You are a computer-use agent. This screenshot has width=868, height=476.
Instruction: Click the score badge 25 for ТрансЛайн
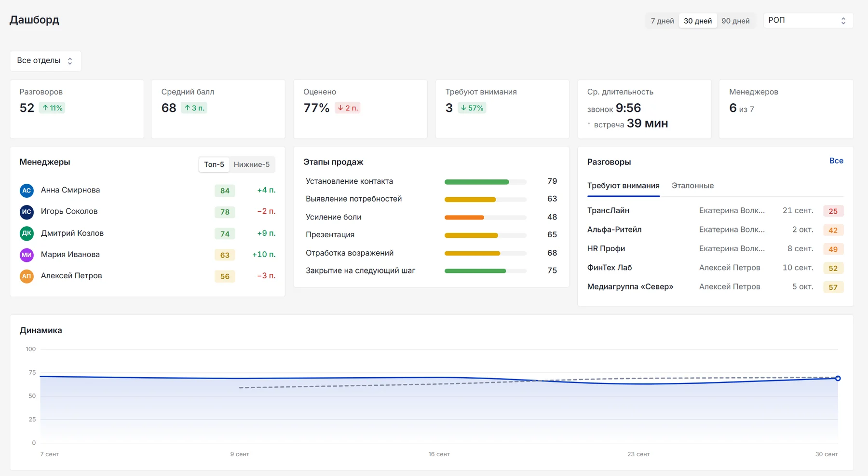[x=833, y=211]
